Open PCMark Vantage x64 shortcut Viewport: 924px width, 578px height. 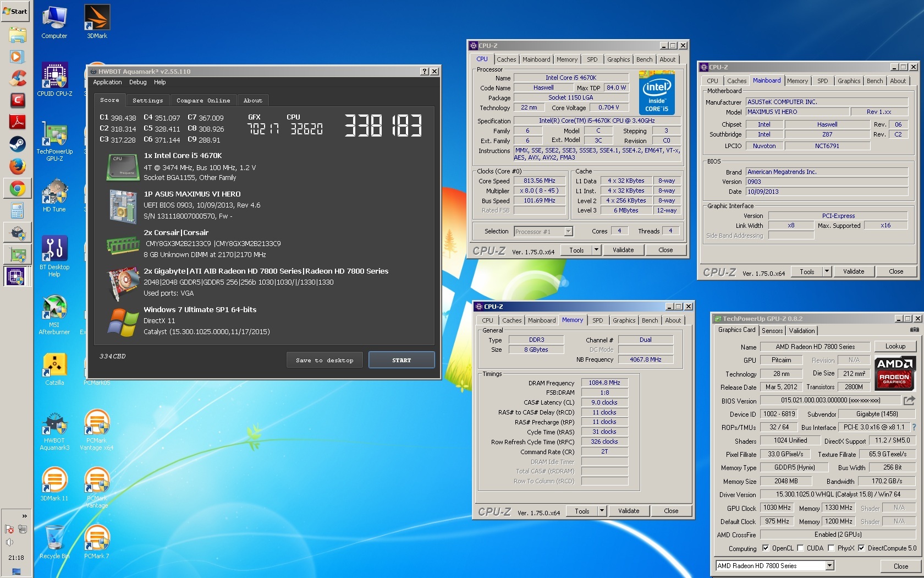point(97,430)
